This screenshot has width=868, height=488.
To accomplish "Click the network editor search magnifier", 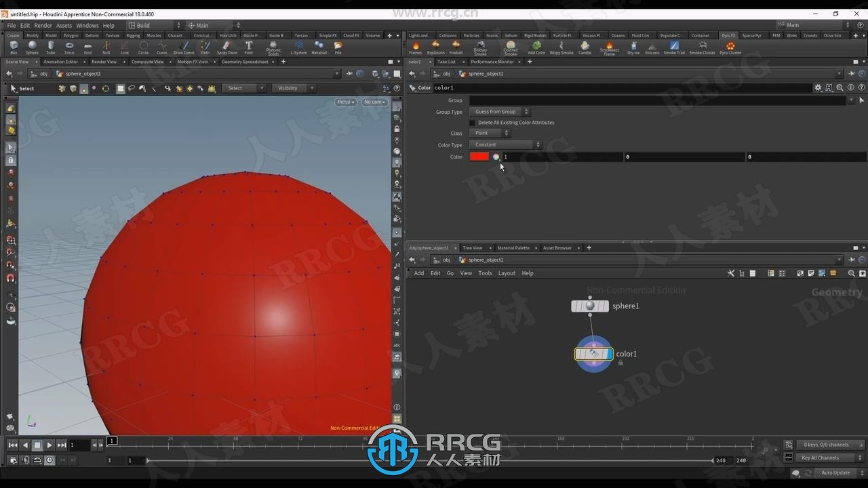I will [x=851, y=273].
